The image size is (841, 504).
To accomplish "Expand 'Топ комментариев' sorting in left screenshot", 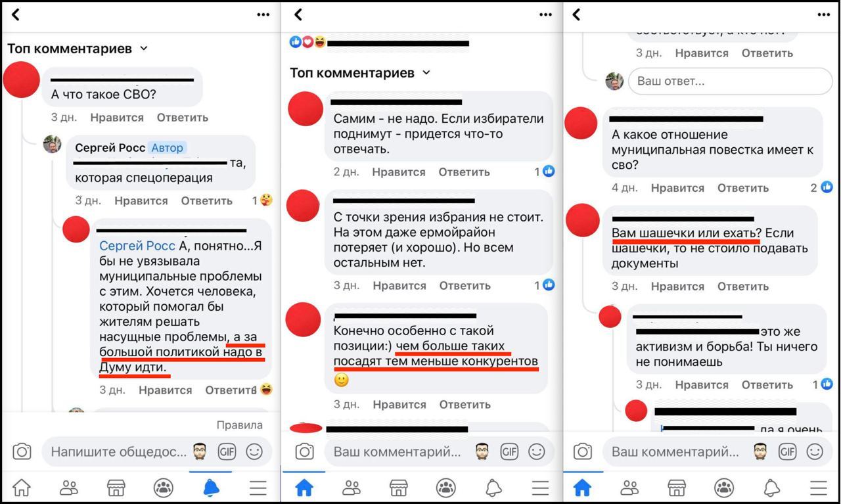I will click(78, 49).
